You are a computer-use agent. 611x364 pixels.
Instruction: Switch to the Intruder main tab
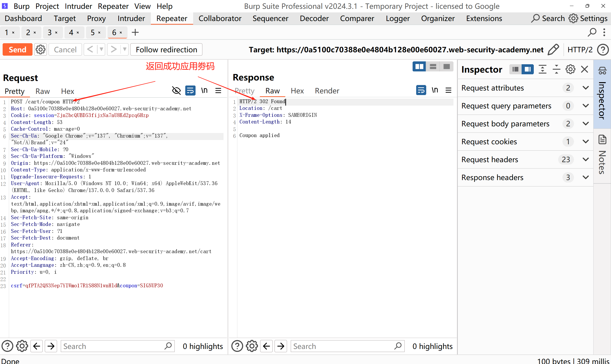click(131, 18)
